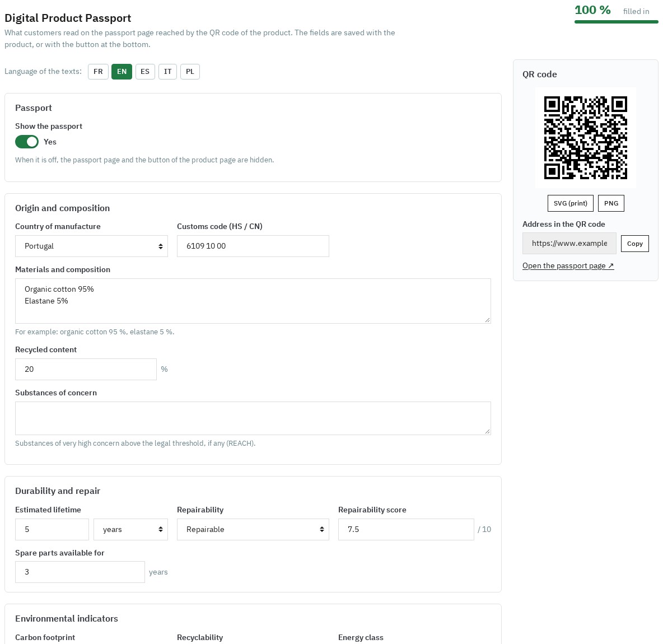Open the Country of manufacture dropdown
The height and width of the screenshot is (644, 663).
pyautogui.click(x=91, y=246)
